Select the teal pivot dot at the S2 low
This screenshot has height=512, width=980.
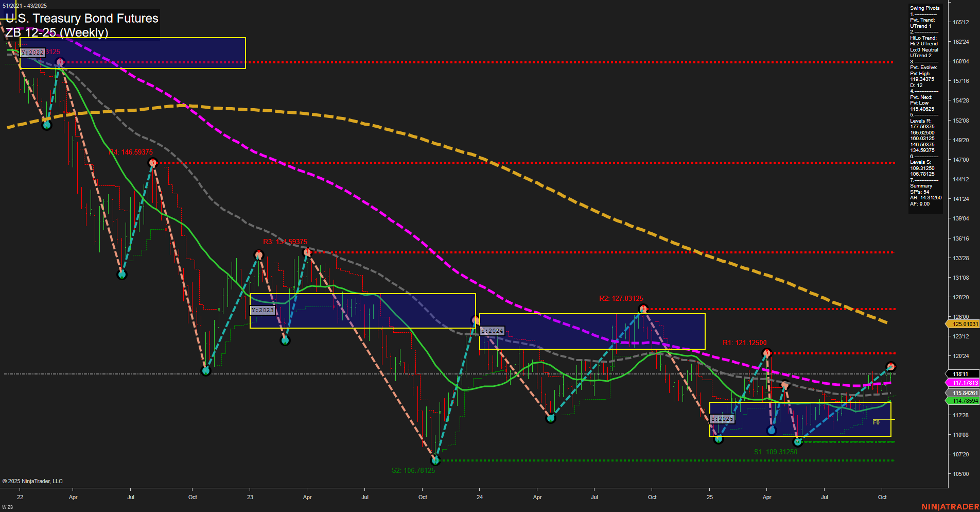coord(436,460)
